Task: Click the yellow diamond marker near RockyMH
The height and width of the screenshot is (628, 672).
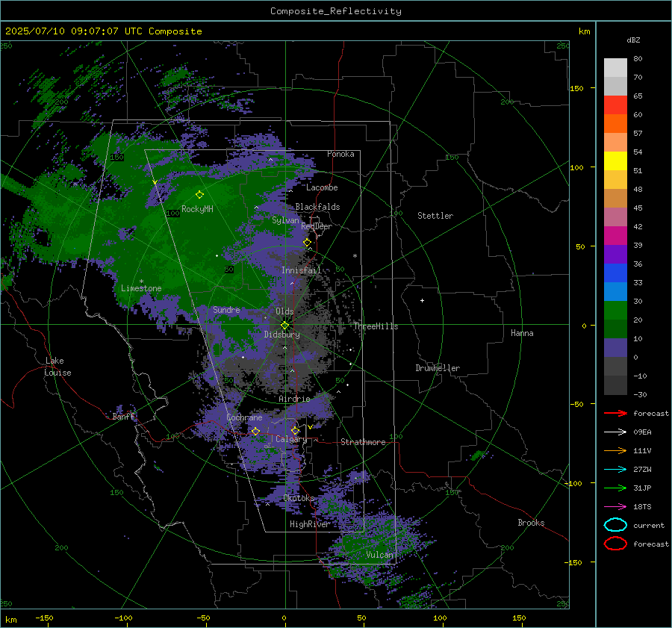Action: pos(199,195)
